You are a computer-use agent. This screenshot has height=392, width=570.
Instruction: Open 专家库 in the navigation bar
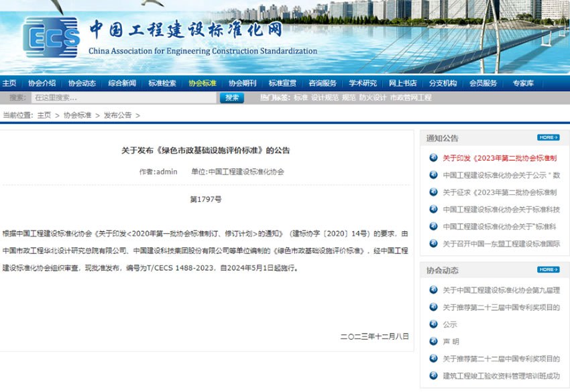point(523,83)
